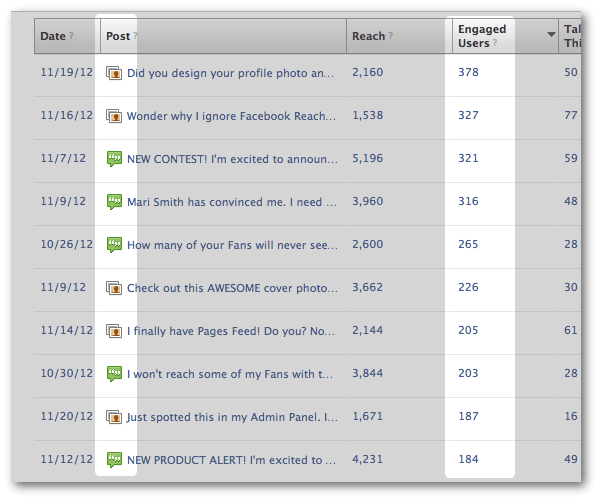Click status icon for 10/26/12 post

pyautogui.click(x=114, y=245)
